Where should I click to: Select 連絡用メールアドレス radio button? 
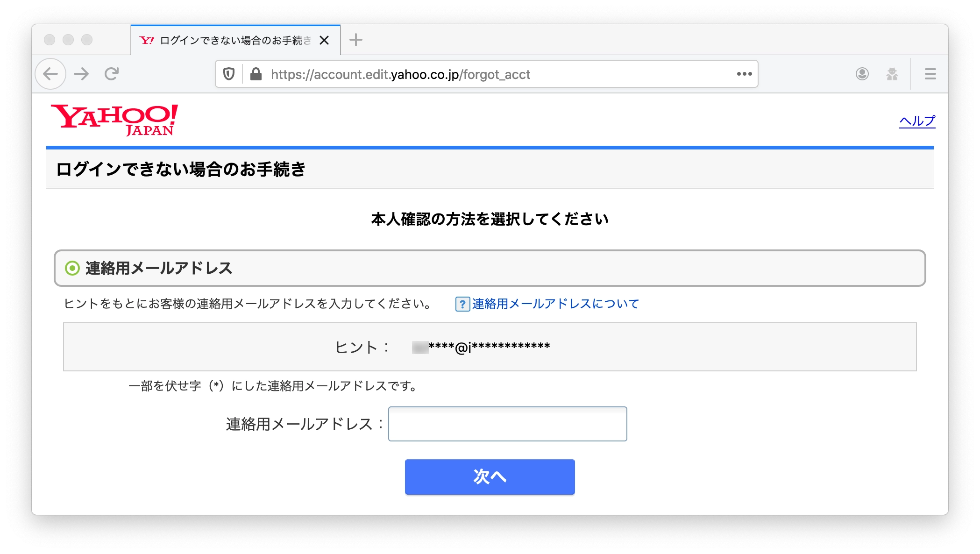(x=72, y=269)
